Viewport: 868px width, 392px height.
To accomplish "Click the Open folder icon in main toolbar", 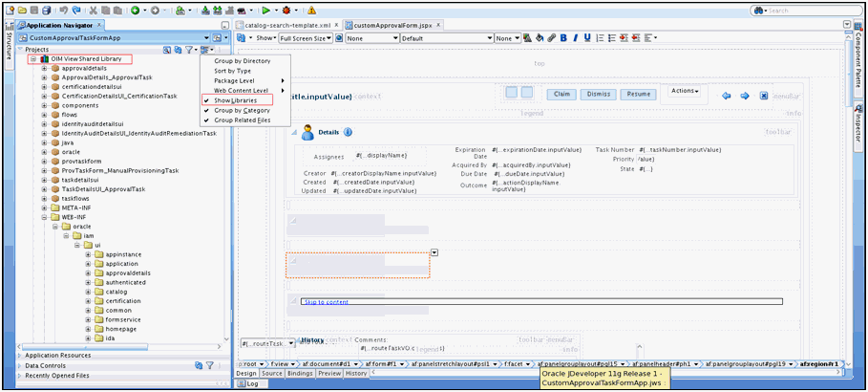I will pyautogui.click(x=22, y=10).
